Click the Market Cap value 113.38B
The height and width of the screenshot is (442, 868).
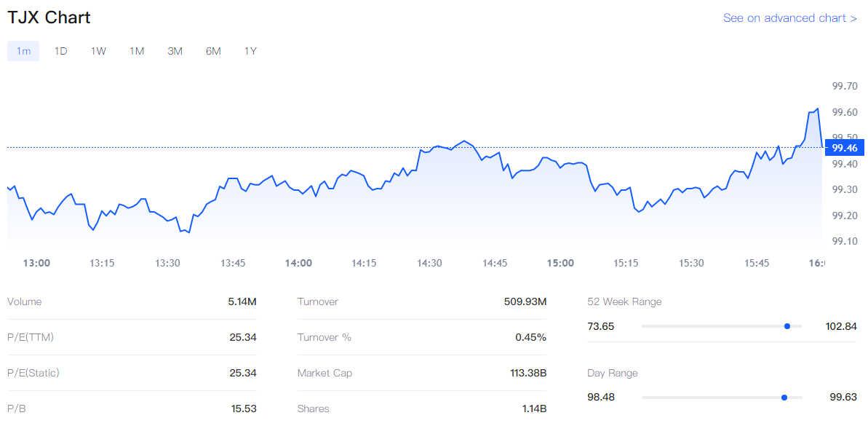527,374
